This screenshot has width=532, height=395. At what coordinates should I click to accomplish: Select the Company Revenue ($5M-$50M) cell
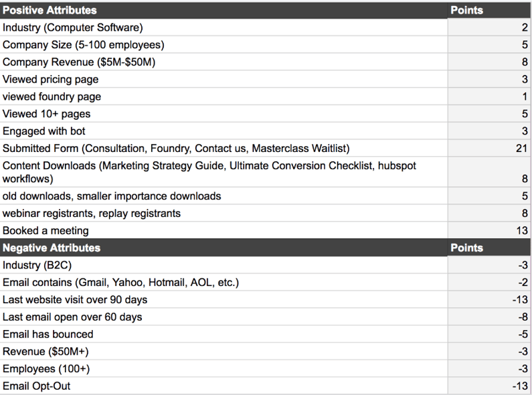click(x=224, y=62)
